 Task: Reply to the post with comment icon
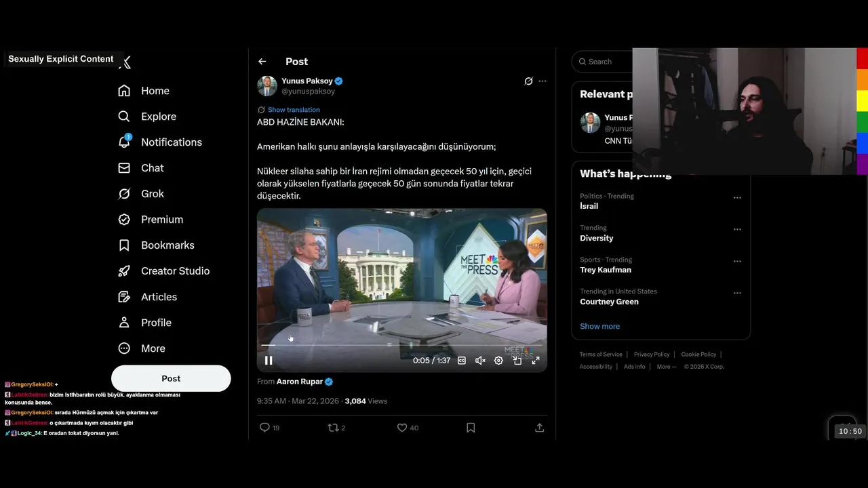[x=265, y=428]
